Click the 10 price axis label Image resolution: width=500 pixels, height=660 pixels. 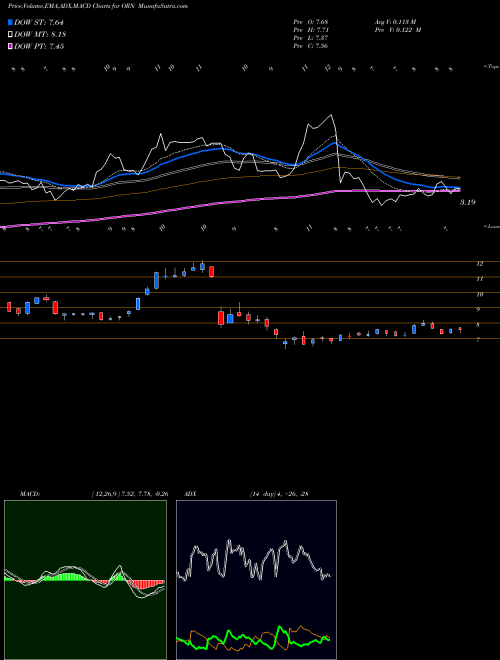point(479,294)
